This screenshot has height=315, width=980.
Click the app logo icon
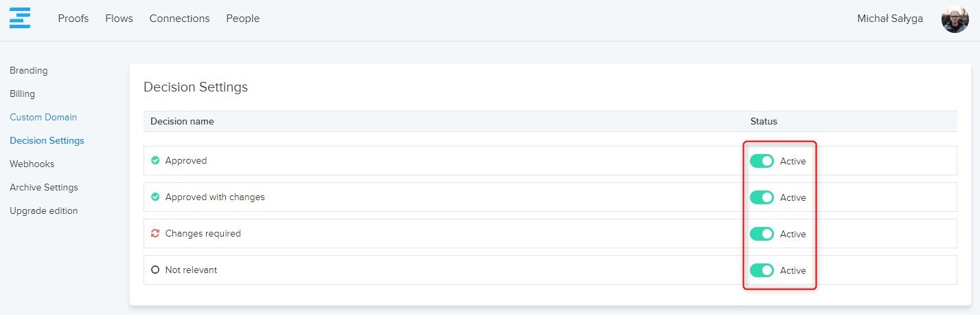20,18
